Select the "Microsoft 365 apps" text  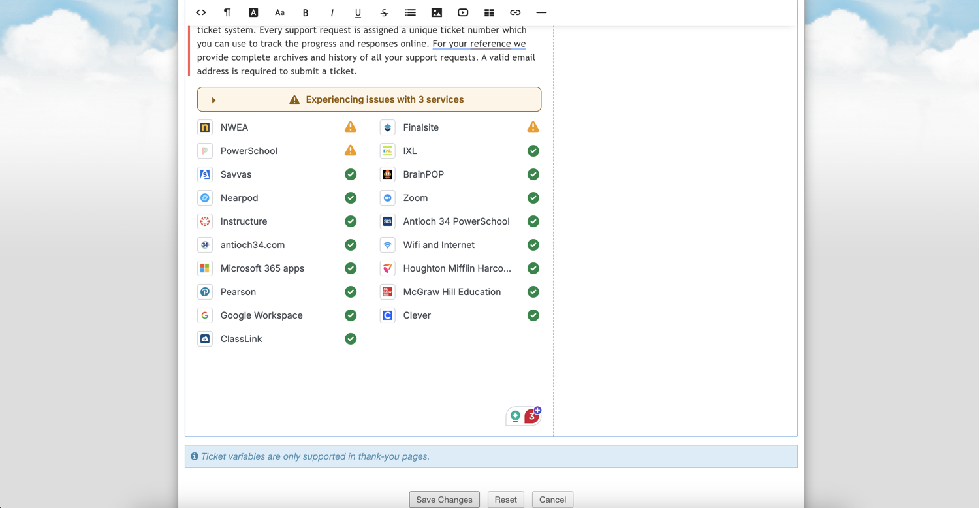(262, 268)
